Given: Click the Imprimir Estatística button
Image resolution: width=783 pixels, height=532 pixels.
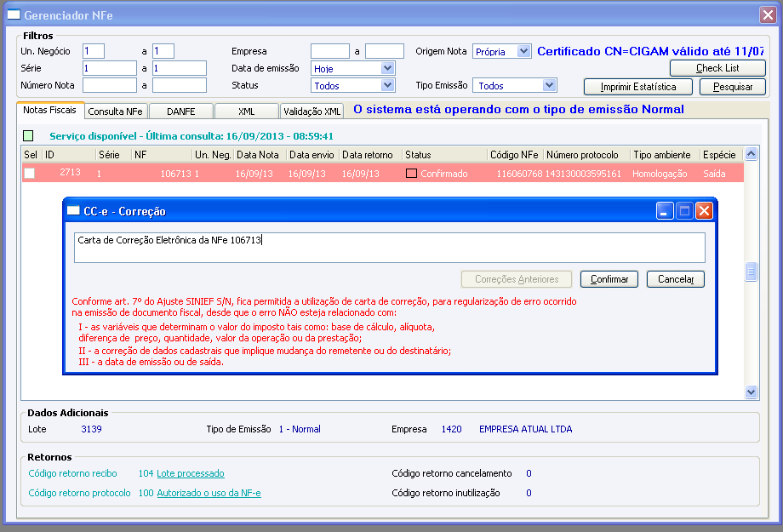Looking at the screenshot, I should (638, 87).
